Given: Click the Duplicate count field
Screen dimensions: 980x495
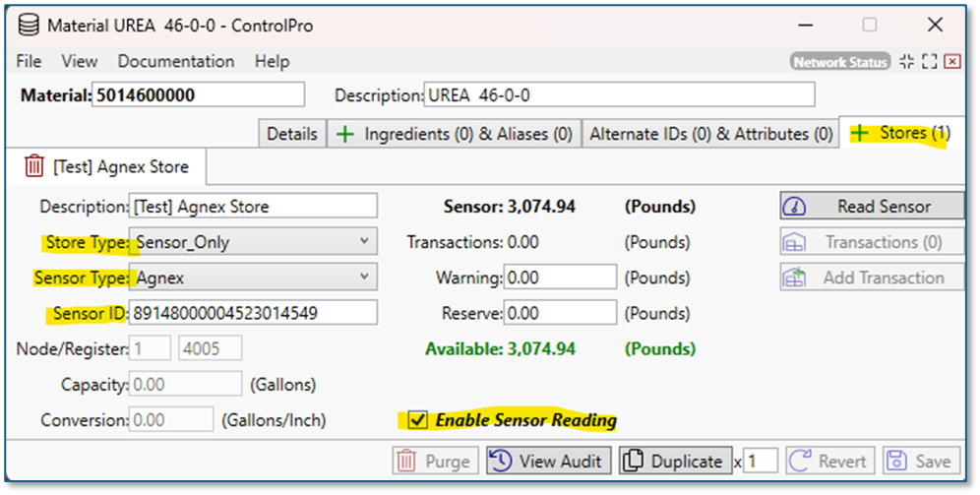Looking at the screenshot, I should [761, 461].
